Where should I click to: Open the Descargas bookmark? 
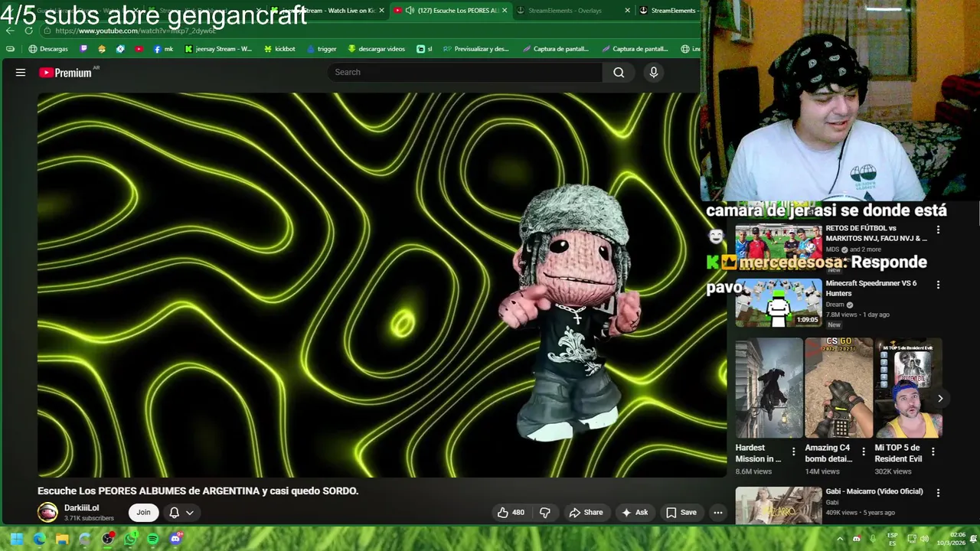48,49
